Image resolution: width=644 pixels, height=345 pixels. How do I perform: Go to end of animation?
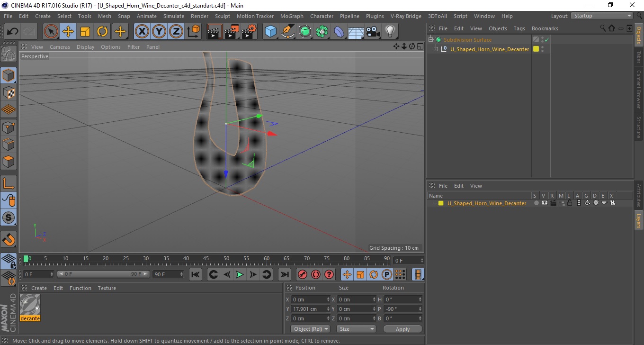pyautogui.click(x=284, y=274)
